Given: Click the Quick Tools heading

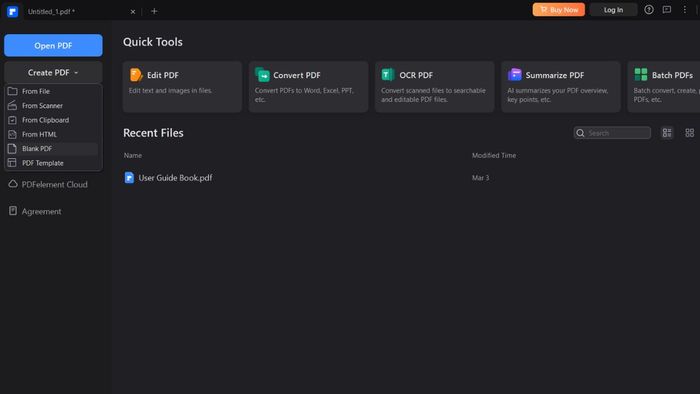Looking at the screenshot, I should click(x=153, y=42).
